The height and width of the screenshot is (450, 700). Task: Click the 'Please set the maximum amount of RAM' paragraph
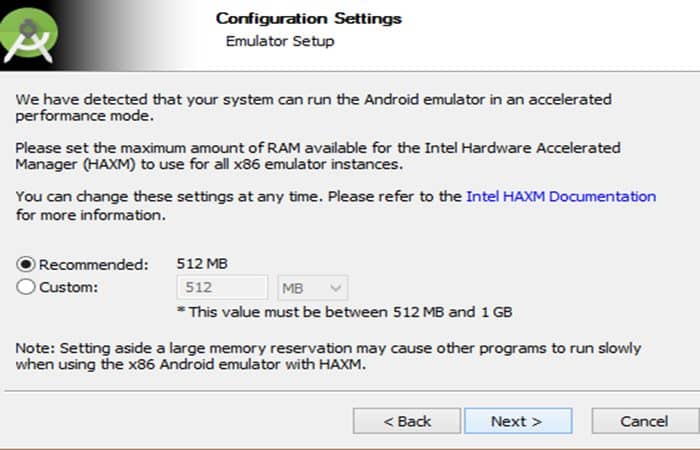pyautogui.click(x=318, y=156)
